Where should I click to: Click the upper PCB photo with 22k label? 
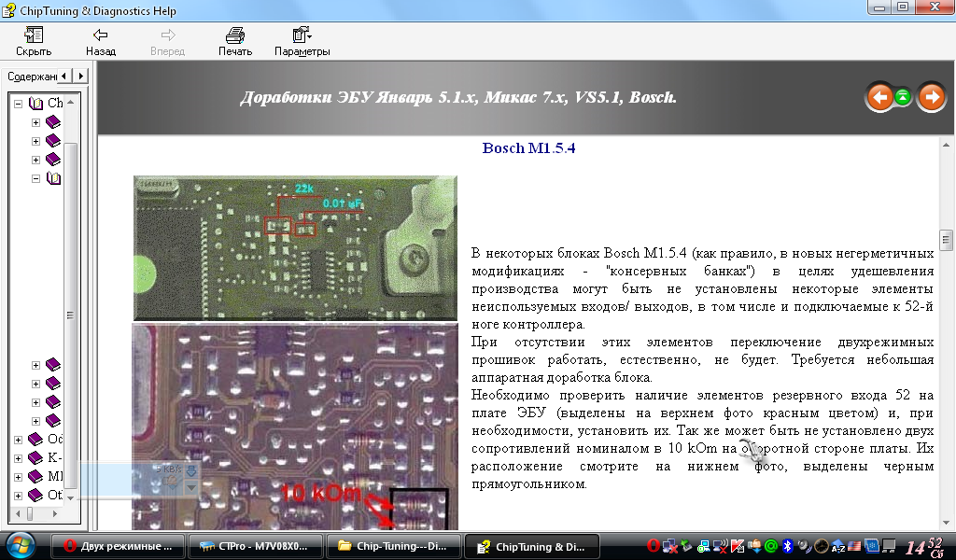pos(295,248)
